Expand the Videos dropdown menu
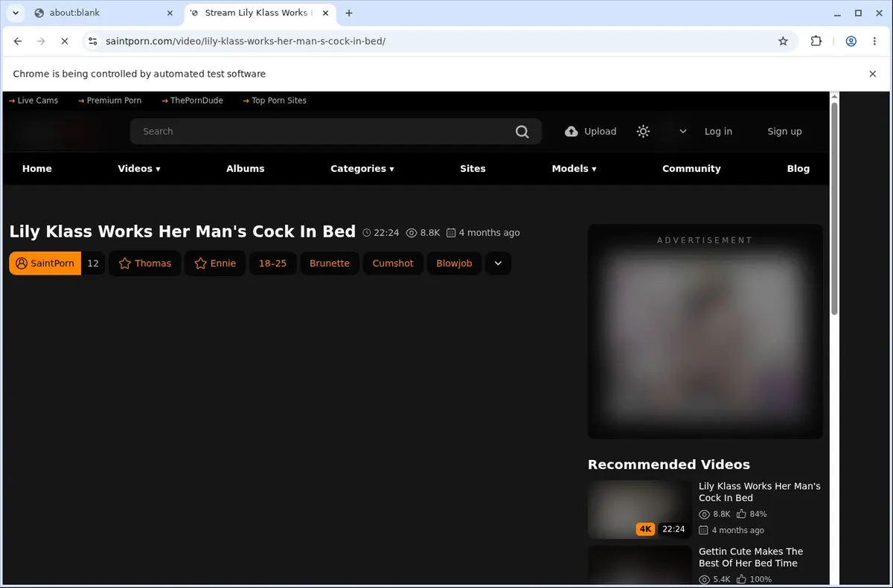This screenshot has height=588, width=893. tap(139, 169)
